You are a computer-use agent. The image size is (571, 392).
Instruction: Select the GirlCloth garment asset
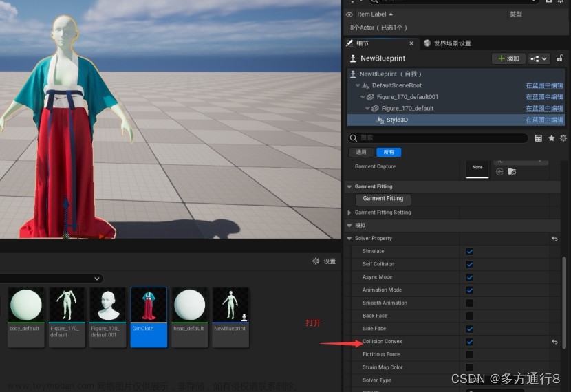149,317
